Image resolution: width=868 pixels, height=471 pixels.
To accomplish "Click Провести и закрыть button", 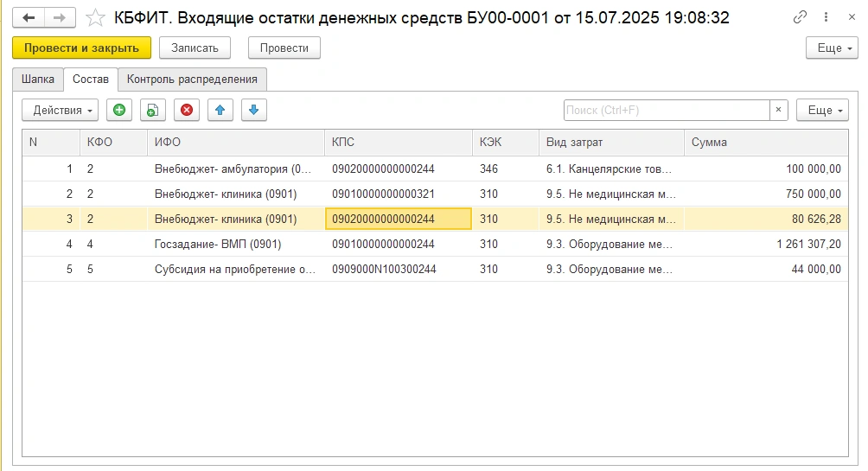I will coord(81,48).
